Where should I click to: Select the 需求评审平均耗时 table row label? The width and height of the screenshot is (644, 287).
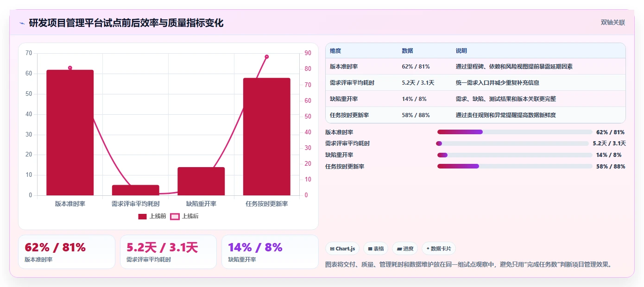(x=352, y=83)
